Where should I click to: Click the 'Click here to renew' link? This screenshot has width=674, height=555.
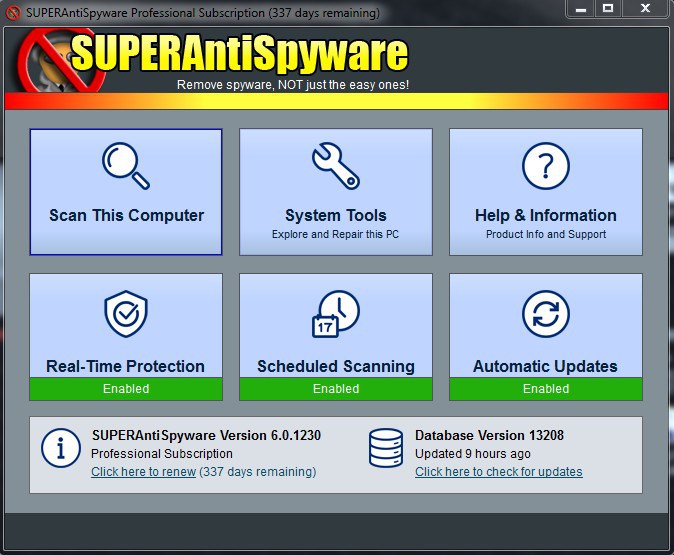point(144,472)
